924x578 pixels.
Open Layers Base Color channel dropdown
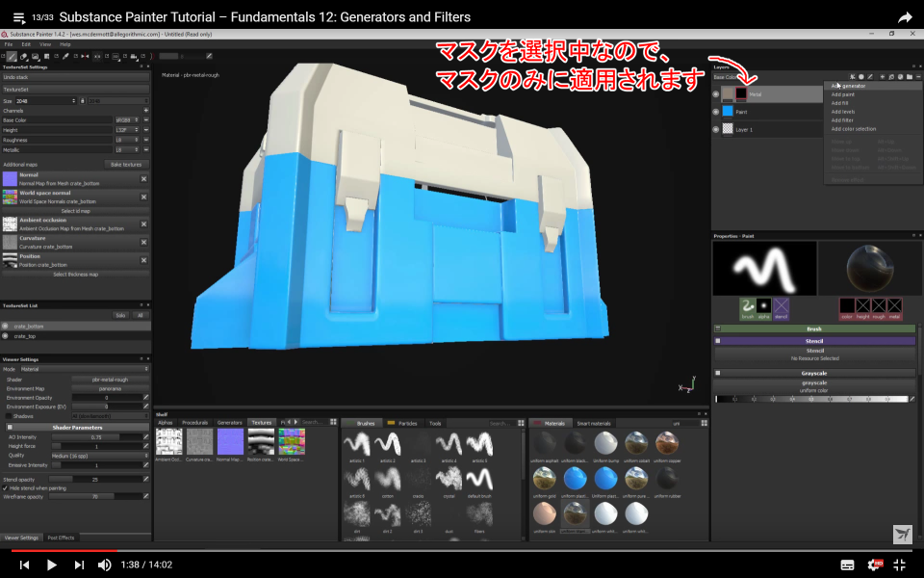(x=726, y=77)
